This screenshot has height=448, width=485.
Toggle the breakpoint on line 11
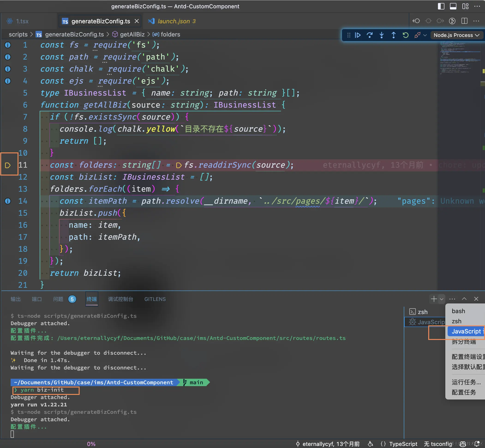[x=8, y=165]
